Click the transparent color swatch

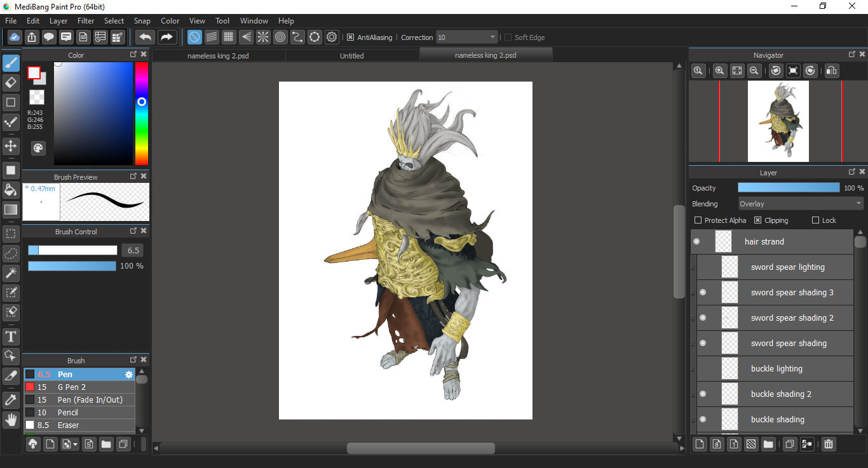click(x=37, y=97)
